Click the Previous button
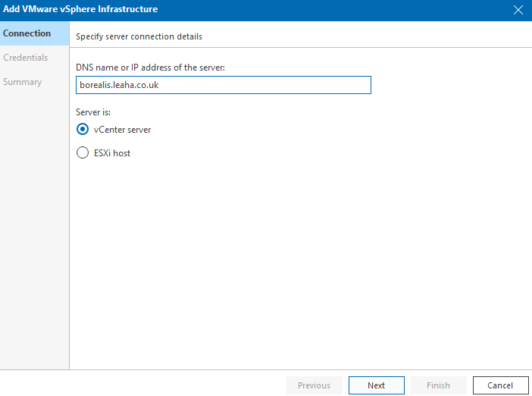This screenshot has width=532, height=396. click(x=315, y=385)
